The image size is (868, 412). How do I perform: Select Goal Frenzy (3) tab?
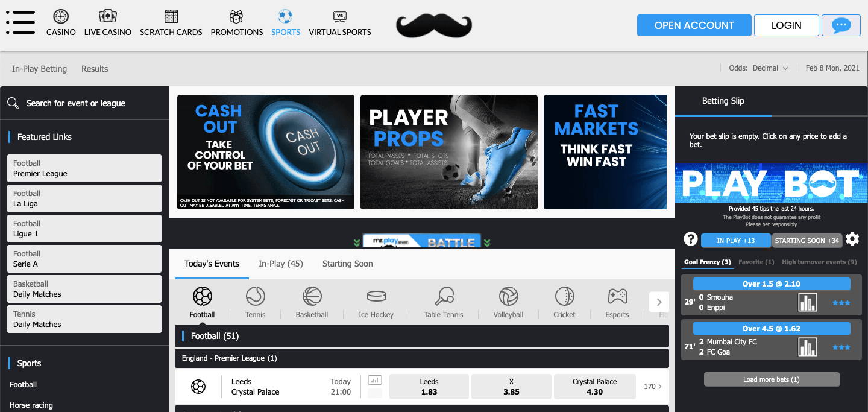[708, 262]
